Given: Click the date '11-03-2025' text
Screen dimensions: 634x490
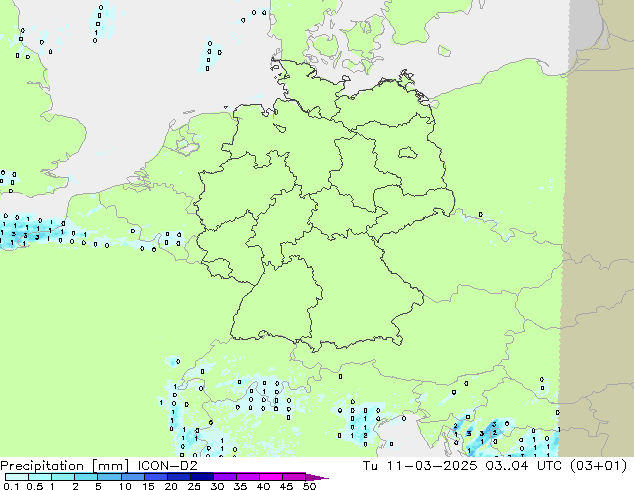Looking at the screenshot, I should click(x=432, y=466).
